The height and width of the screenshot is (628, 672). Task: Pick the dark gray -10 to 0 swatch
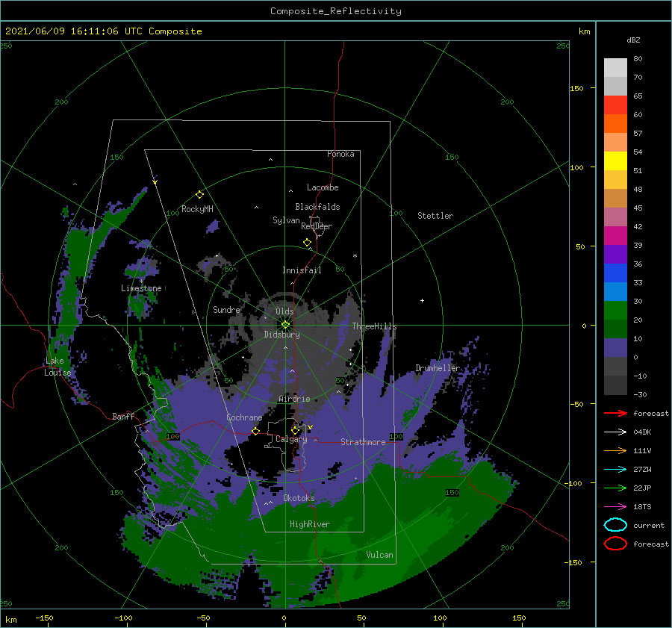point(615,367)
